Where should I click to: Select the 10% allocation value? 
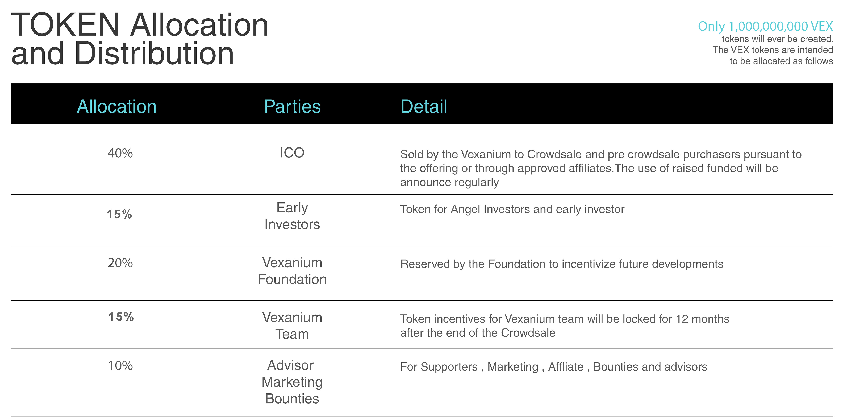(120, 366)
